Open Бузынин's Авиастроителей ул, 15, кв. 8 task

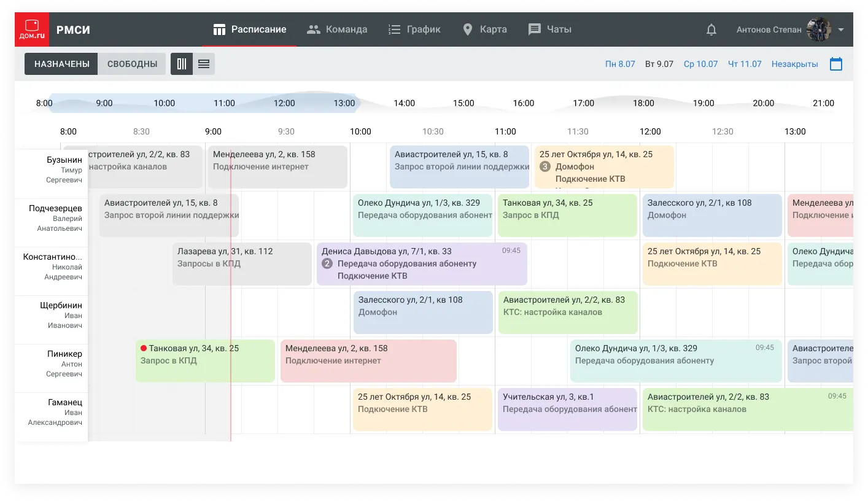[x=459, y=167]
